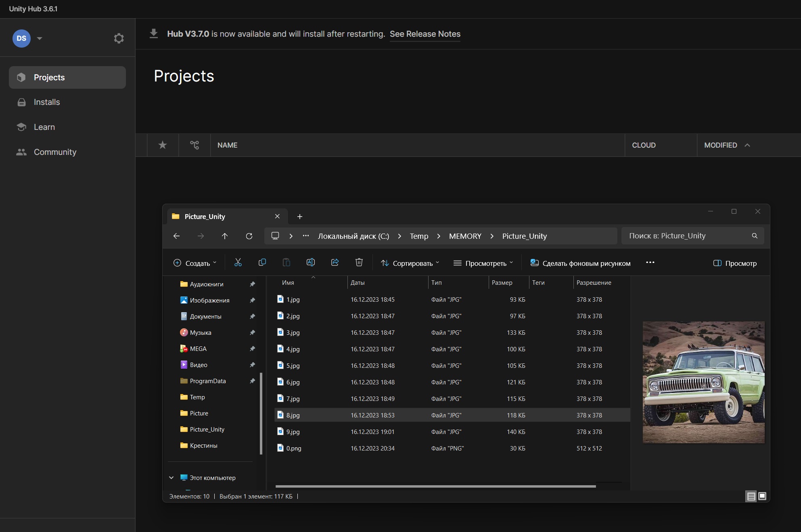Add a new Explorer tab
This screenshot has width=801, height=532.
click(299, 217)
